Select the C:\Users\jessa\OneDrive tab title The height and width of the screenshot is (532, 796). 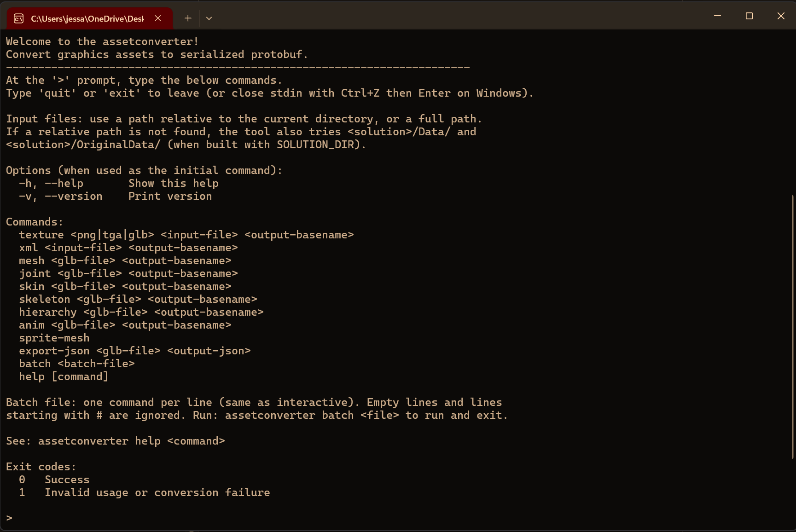[x=87, y=18]
